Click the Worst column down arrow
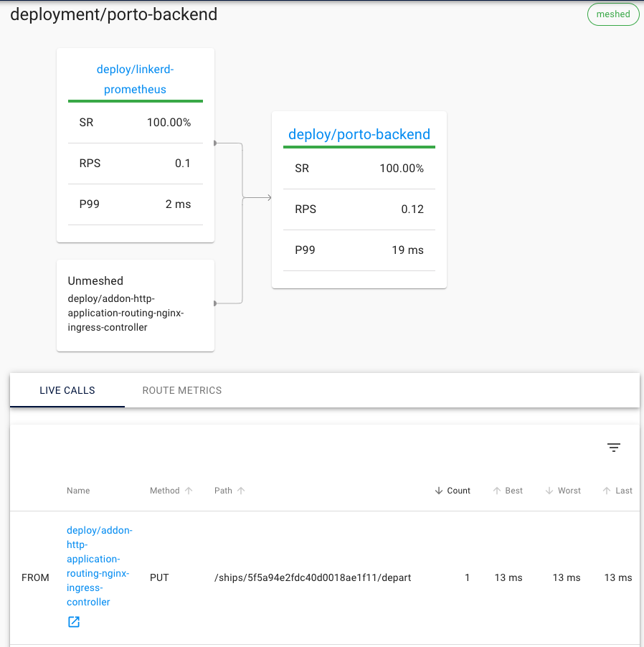 click(x=549, y=491)
